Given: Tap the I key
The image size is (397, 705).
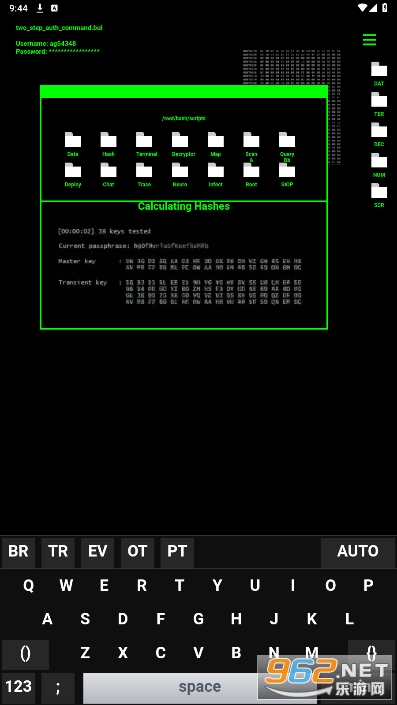Looking at the screenshot, I should pos(293,585).
